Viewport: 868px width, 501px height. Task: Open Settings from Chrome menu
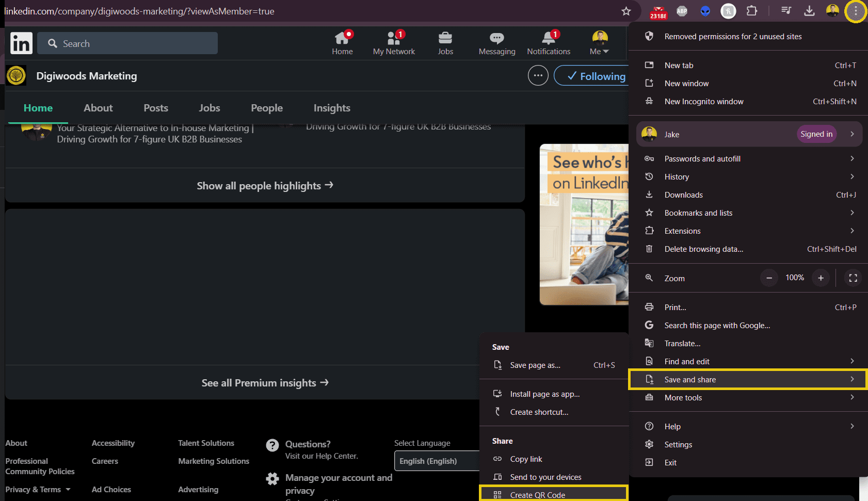click(x=748, y=444)
